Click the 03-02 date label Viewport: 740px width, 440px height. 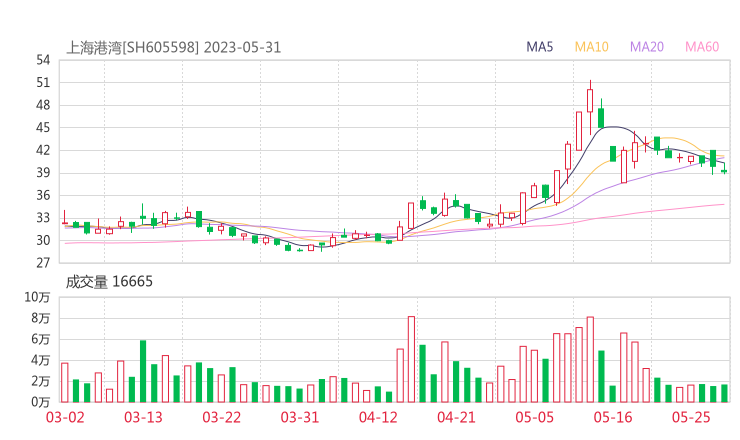65,417
